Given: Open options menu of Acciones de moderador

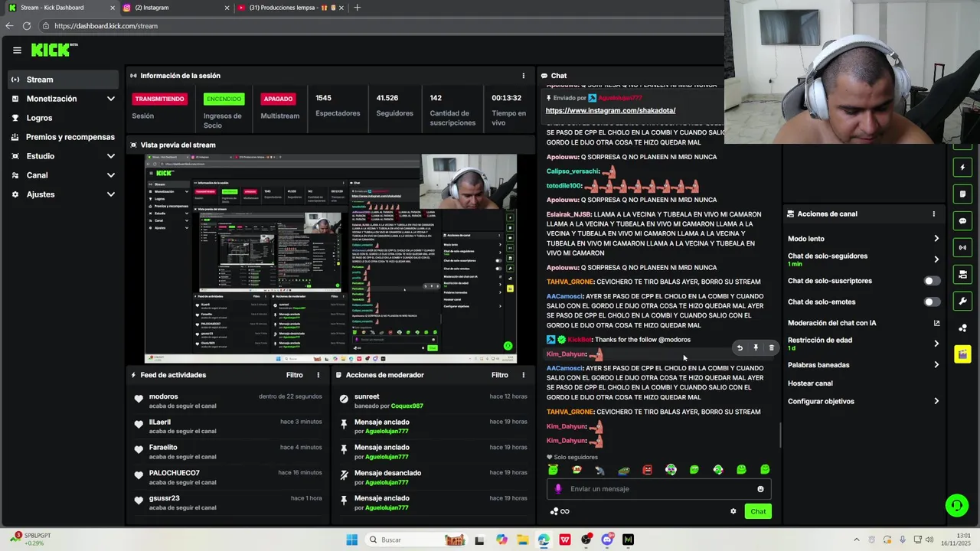Looking at the screenshot, I should point(524,375).
